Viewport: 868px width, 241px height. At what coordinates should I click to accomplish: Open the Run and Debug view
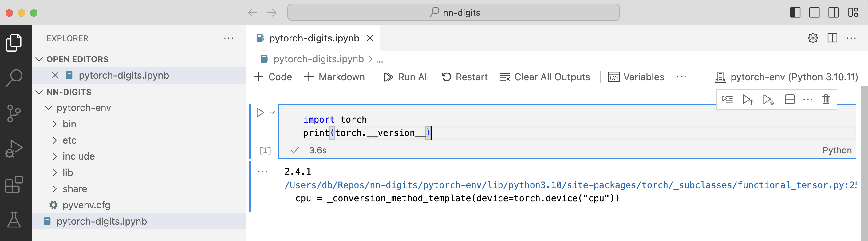14,149
